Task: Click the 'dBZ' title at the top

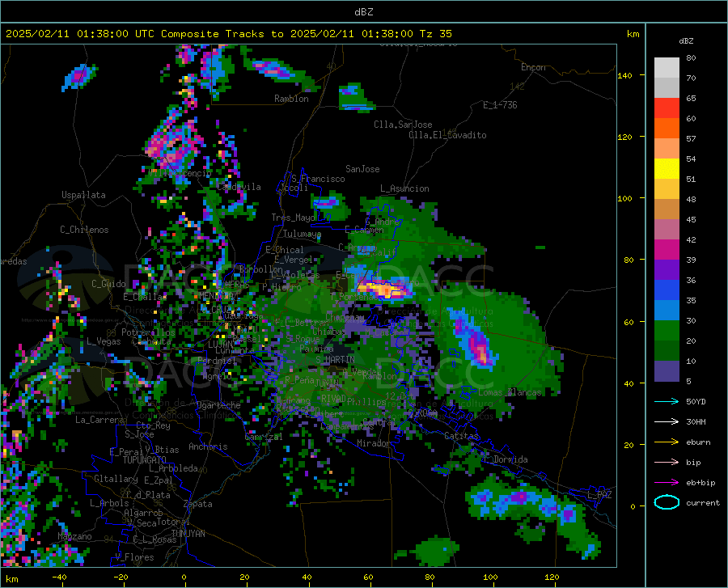Action: (x=363, y=12)
